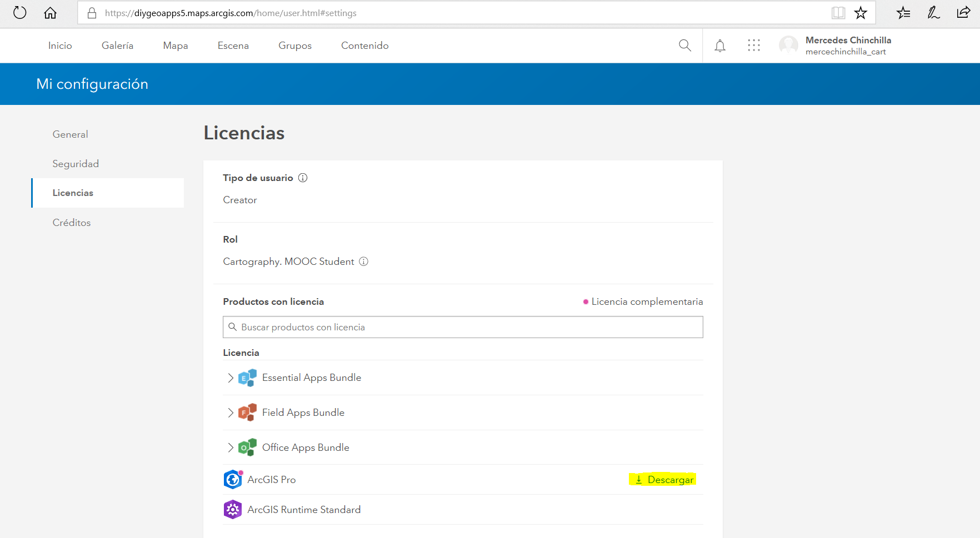Click Essential Apps Bundle icon
980x538 pixels.
click(x=247, y=378)
